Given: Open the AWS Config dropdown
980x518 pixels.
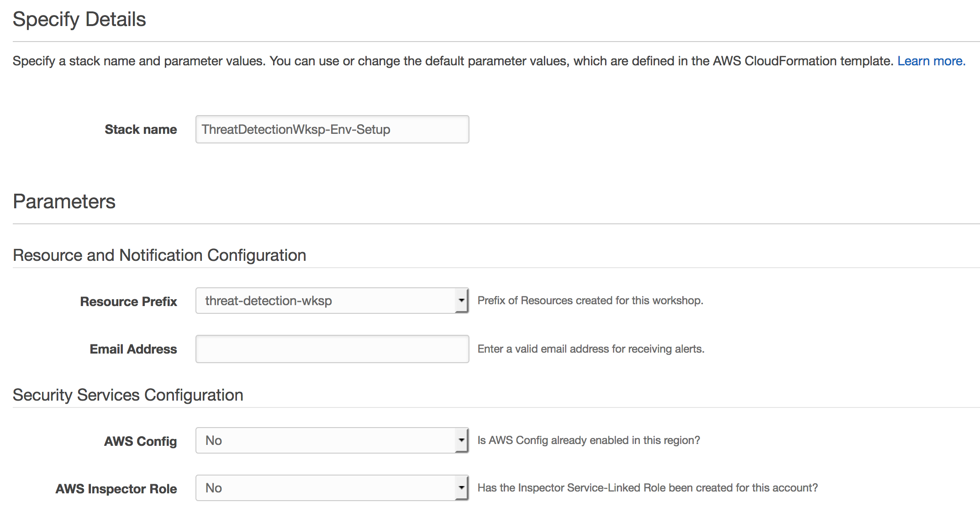Looking at the screenshot, I should [x=332, y=440].
